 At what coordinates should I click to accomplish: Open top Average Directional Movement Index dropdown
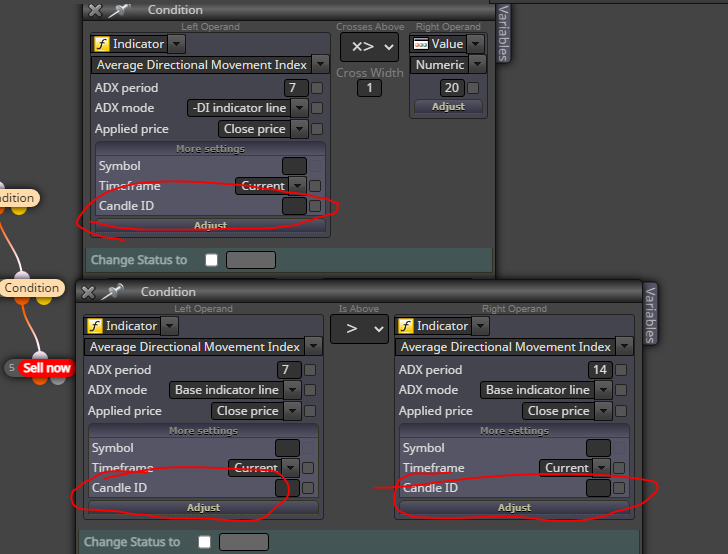320,64
